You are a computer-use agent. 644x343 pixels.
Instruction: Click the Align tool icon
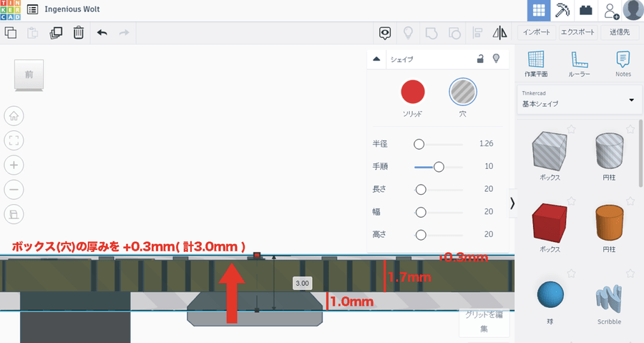(x=477, y=33)
